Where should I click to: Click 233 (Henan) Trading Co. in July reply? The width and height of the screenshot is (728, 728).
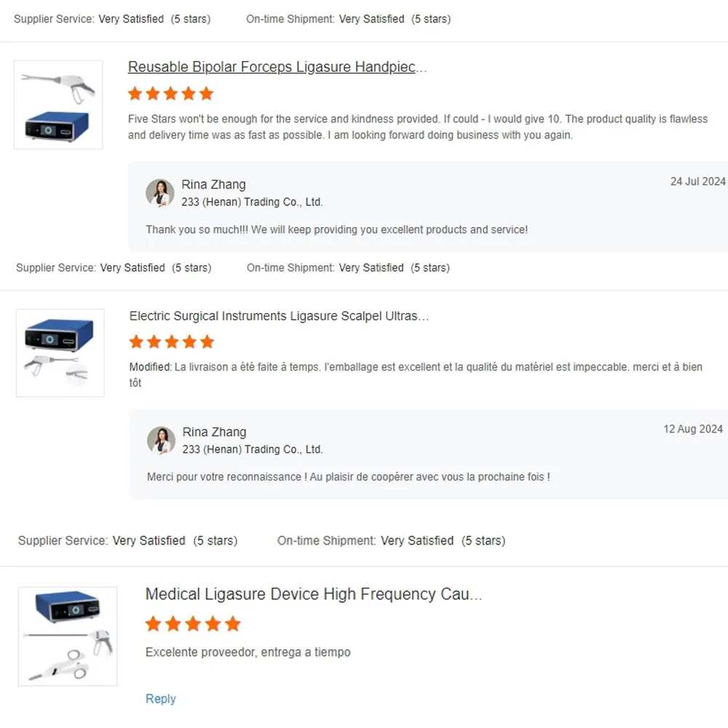click(252, 202)
